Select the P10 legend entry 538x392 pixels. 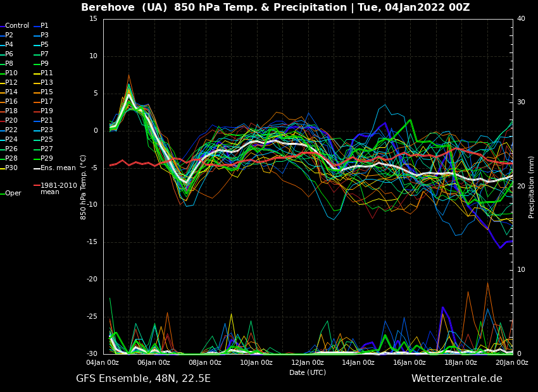click(x=11, y=73)
